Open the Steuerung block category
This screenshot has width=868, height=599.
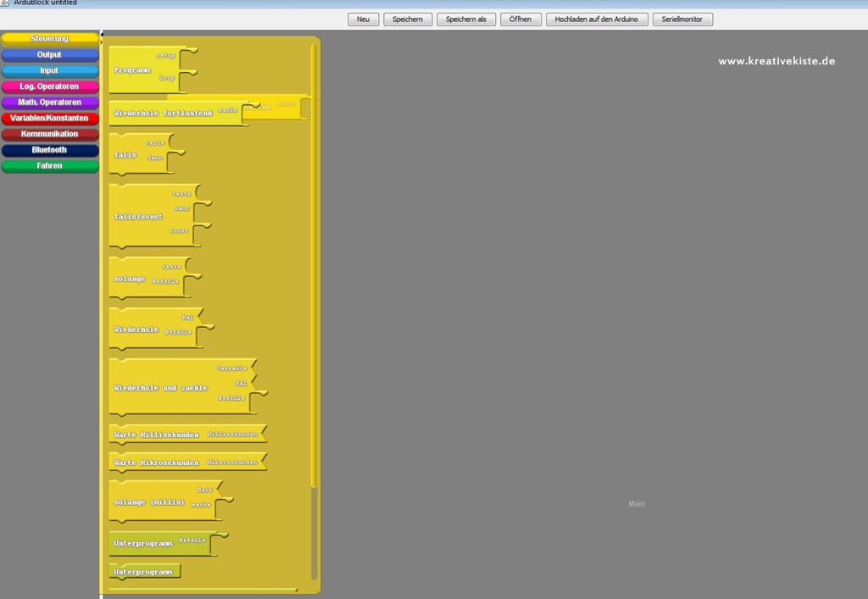[x=49, y=39]
